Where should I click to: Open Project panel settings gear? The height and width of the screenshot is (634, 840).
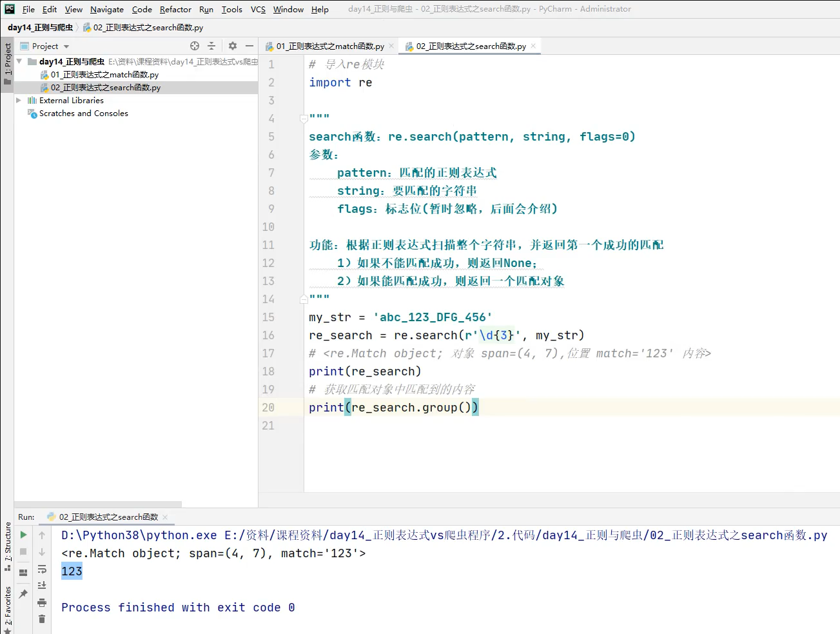click(233, 46)
